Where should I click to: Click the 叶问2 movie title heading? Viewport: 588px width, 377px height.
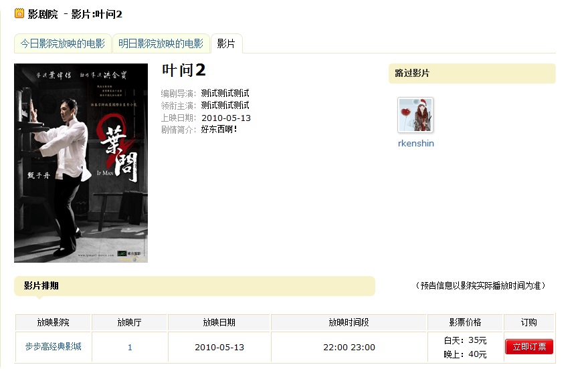(184, 70)
